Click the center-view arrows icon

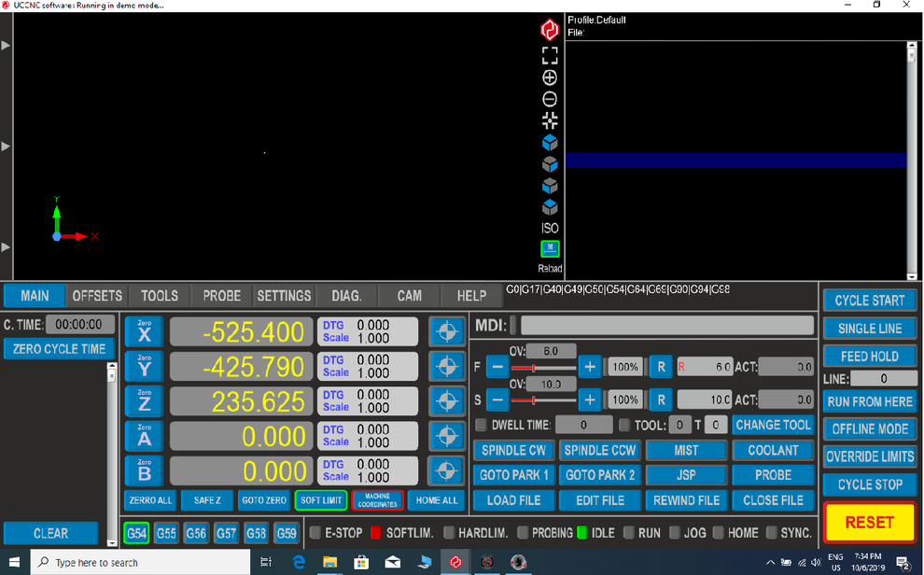pyautogui.click(x=550, y=120)
